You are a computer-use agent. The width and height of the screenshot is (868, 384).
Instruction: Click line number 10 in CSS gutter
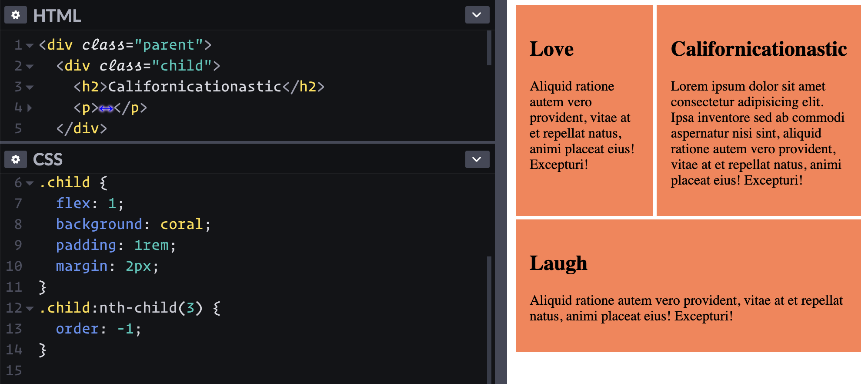pos(14,266)
